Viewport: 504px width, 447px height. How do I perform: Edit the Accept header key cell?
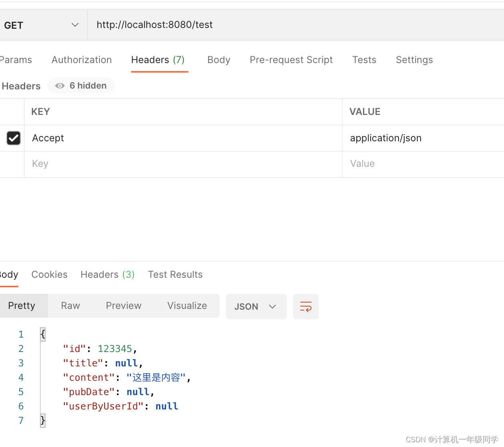183,138
